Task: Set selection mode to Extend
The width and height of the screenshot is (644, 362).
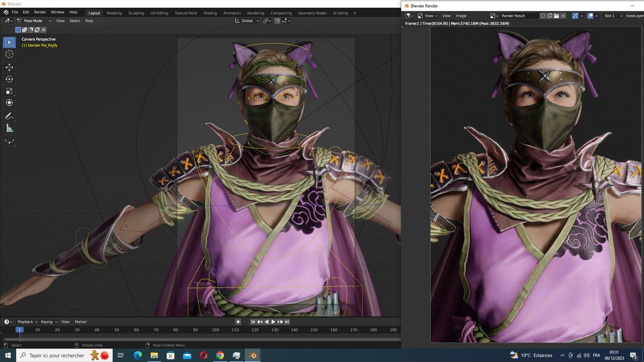Action: click(x=24, y=30)
